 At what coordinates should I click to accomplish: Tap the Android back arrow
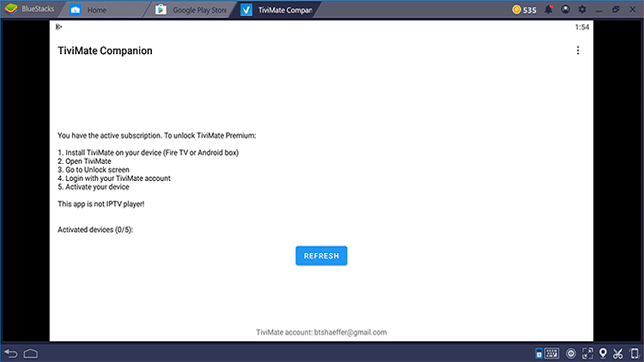pos(11,353)
